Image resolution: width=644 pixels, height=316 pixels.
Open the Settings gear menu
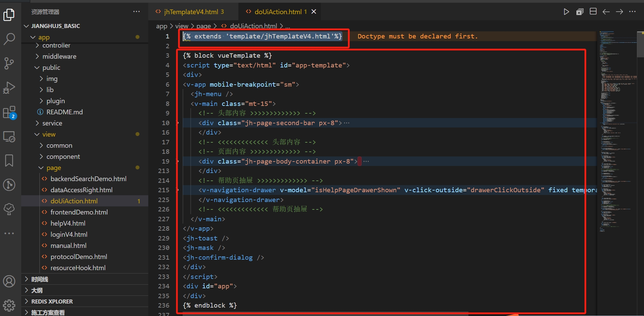(9, 306)
